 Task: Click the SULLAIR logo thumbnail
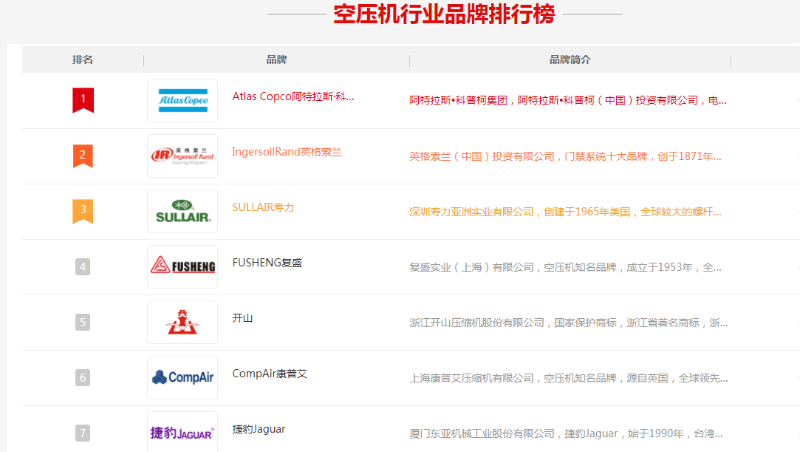point(183,211)
